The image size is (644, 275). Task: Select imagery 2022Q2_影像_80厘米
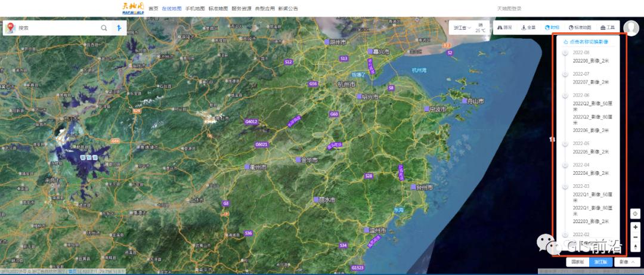[x=592, y=120]
